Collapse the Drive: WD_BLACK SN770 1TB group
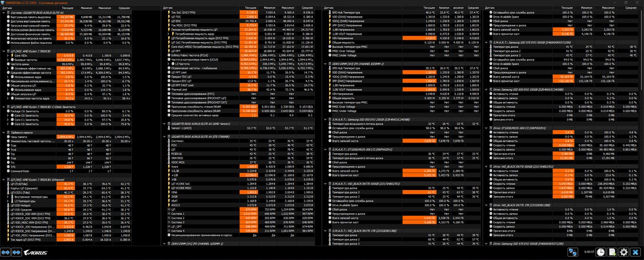Image resolution: width=644 pixels, height=260 pixels. 486,205
